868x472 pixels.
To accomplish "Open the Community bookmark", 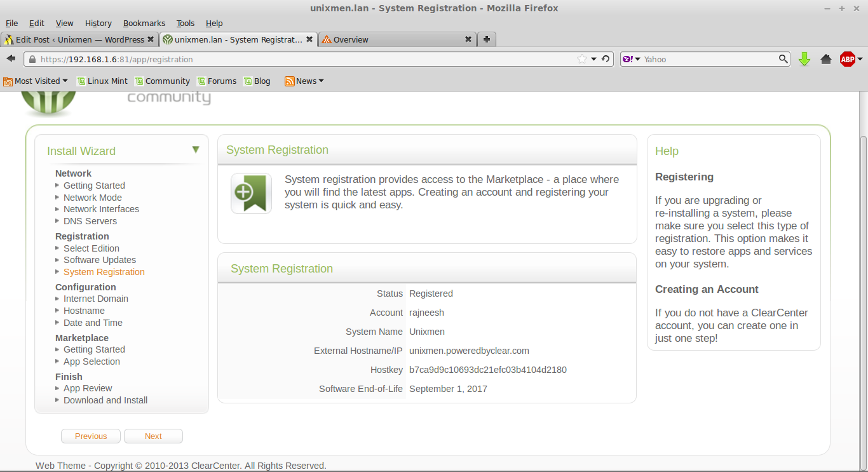I will [162, 81].
